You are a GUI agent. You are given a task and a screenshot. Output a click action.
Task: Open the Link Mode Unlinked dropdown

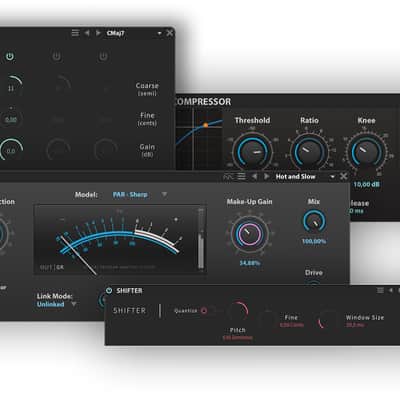(74, 304)
